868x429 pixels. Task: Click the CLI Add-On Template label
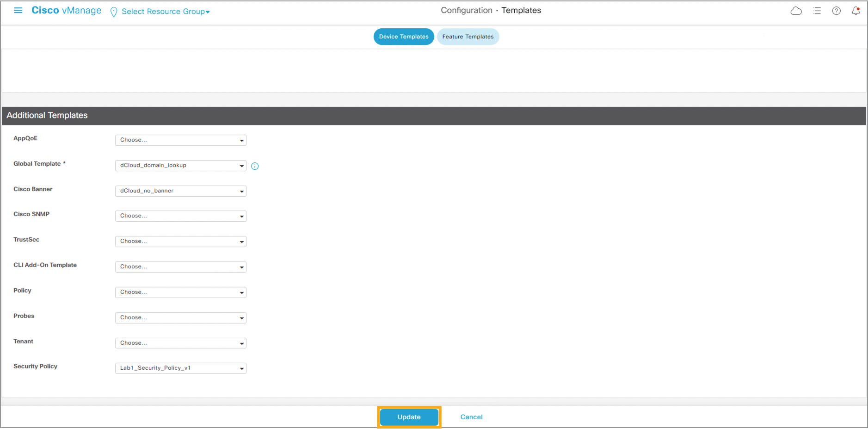tap(45, 265)
